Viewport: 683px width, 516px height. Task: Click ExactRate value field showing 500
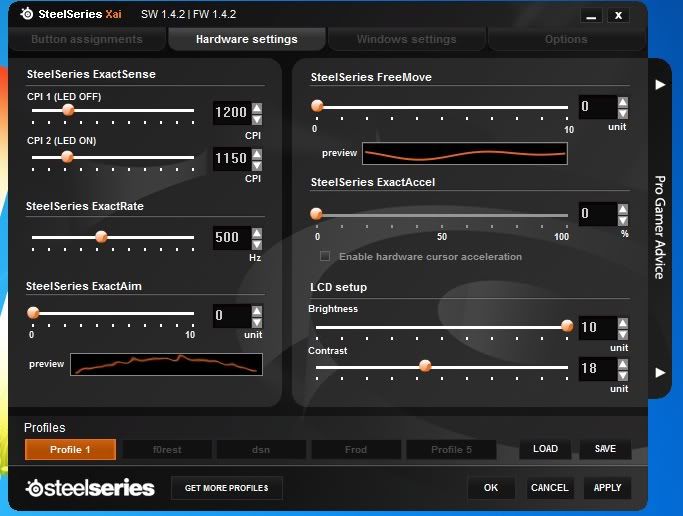click(x=232, y=238)
